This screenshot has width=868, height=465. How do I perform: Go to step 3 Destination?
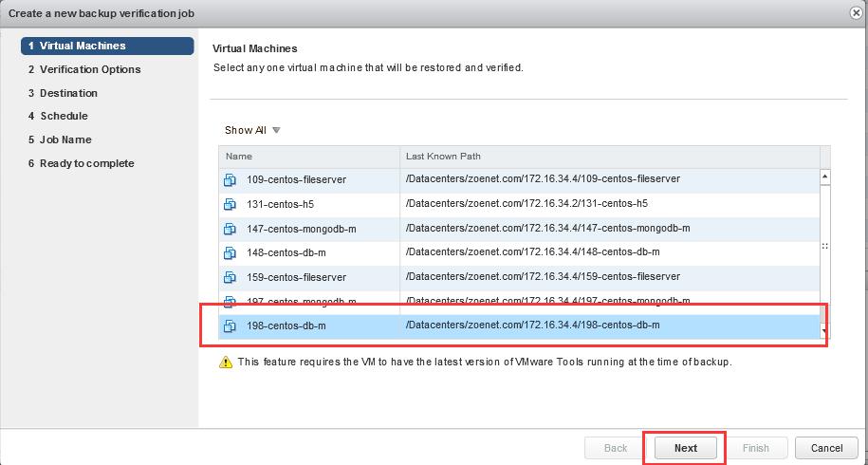pyautogui.click(x=64, y=93)
